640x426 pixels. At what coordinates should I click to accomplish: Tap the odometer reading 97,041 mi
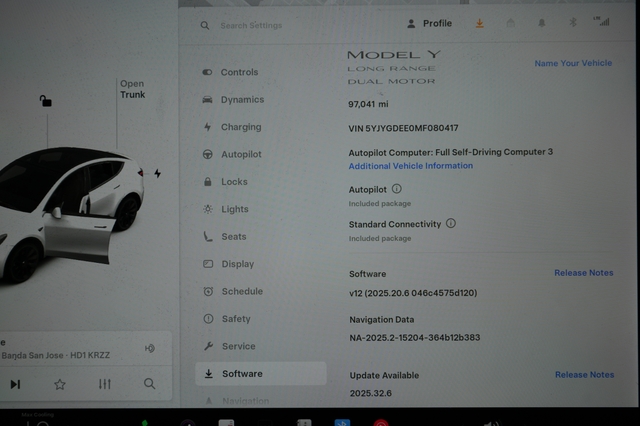coord(368,104)
